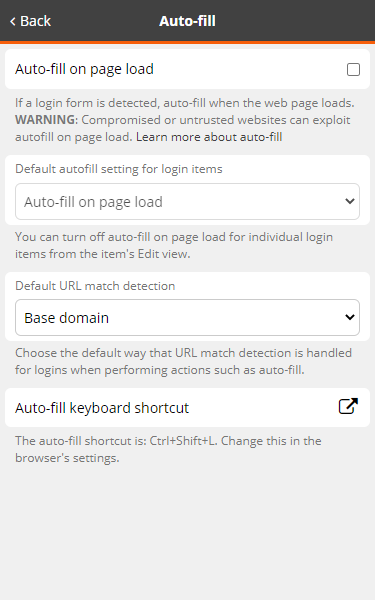375x600 pixels.
Task: Click the Auto-fill keyboard shortcut row label
Action: 102,408
